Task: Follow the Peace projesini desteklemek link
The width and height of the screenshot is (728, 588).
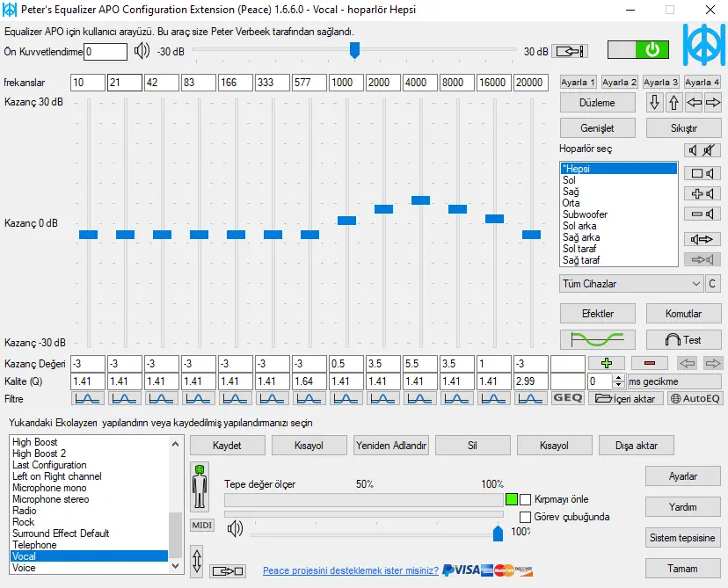Action: tap(351, 570)
